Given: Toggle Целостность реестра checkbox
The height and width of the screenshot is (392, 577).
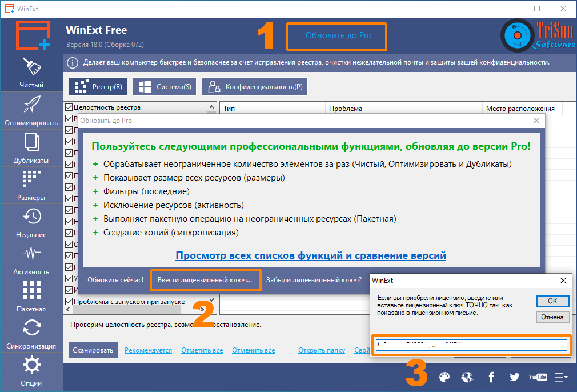Looking at the screenshot, I should tap(69, 107).
